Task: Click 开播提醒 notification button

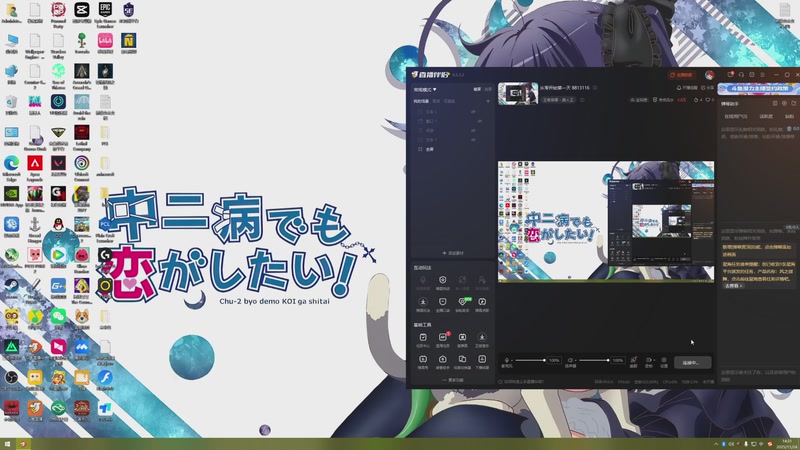Action: (x=687, y=88)
